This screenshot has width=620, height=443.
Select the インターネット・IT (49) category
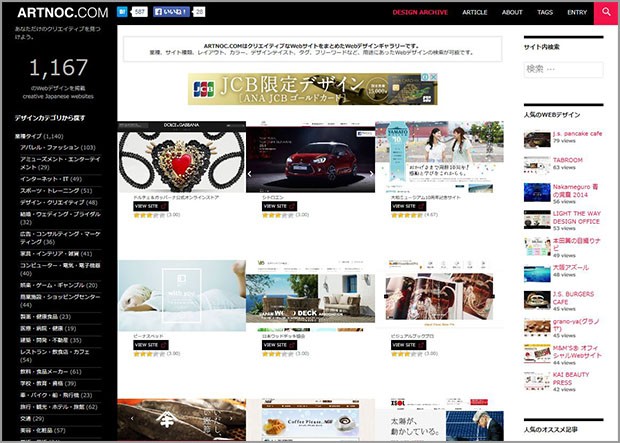click(x=51, y=179)
